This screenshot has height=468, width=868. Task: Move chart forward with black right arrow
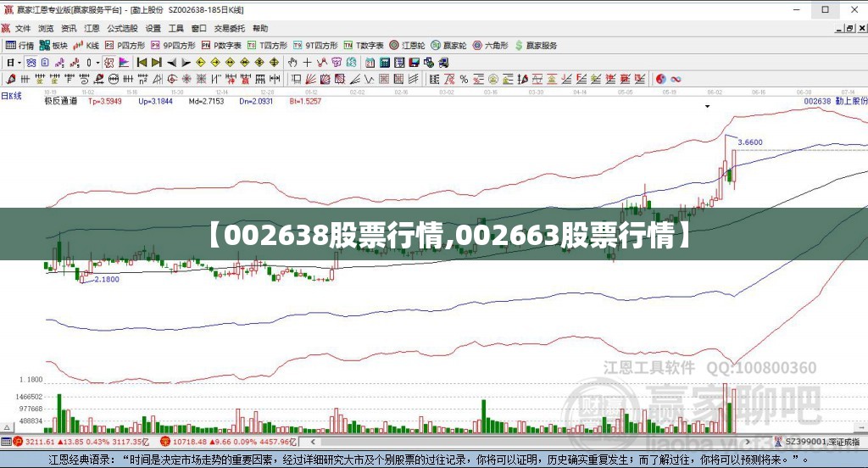click(x=186, y=63)
